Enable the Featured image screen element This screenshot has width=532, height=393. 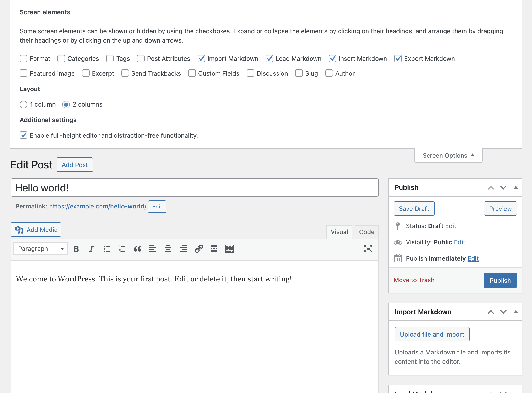click(23, 73)
